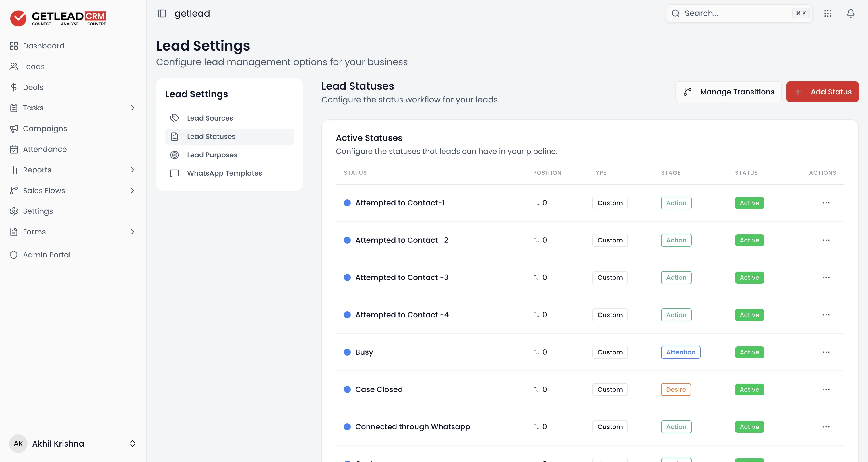Click reorder arrows for Attempted to Contact-1
Screen dimensions: 868x462
click(536, 203)
